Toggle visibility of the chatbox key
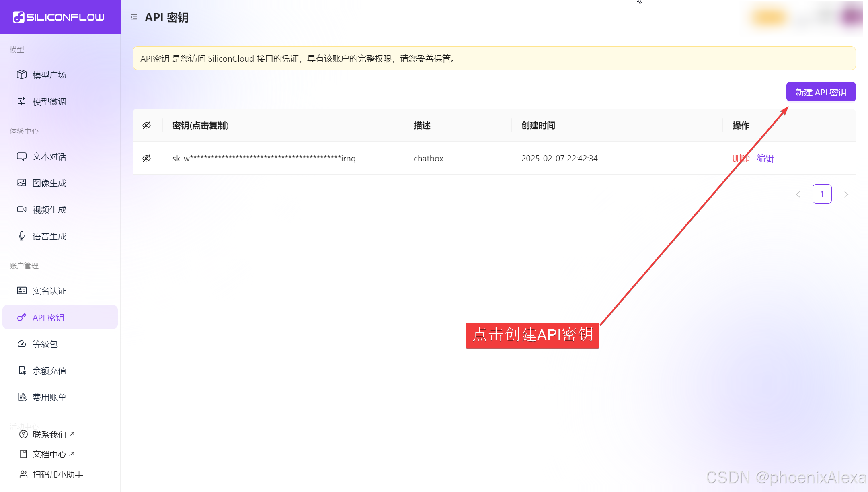 tap(147, 159)
